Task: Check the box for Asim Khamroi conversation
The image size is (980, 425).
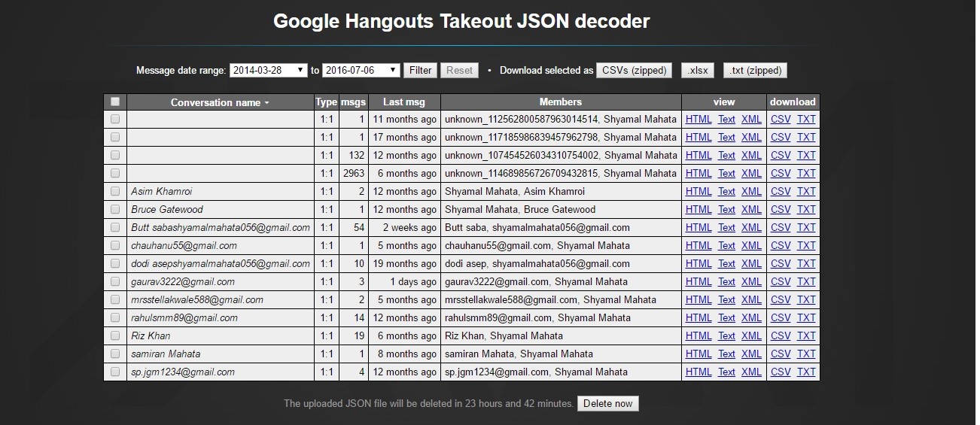Action: pyautogui.click(x=115, y=191)
